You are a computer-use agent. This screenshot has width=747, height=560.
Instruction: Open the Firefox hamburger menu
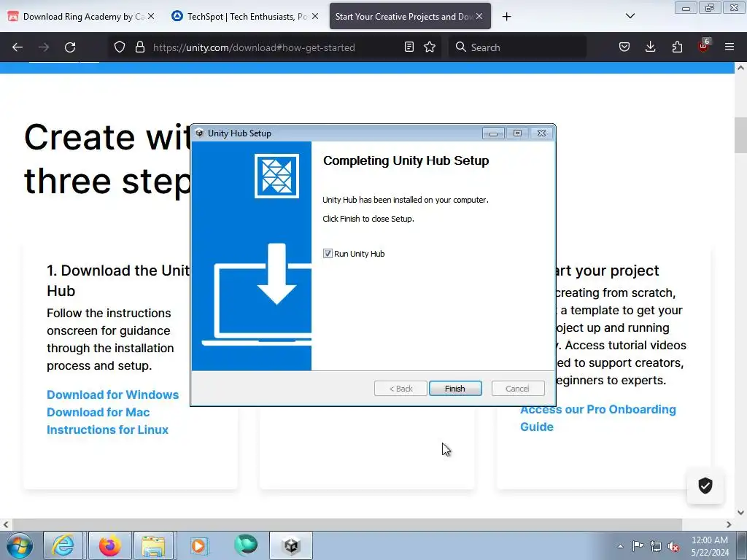(x=729, y=47)
